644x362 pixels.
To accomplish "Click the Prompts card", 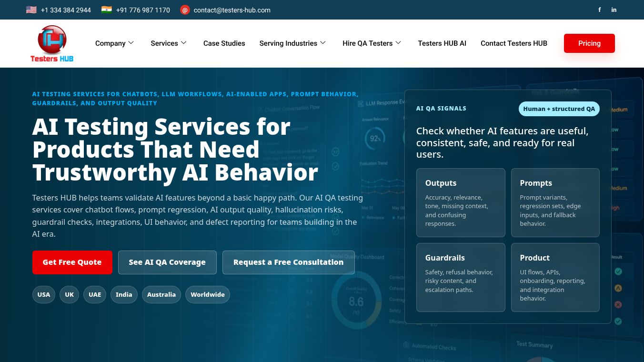I will [x=555, y=202].
